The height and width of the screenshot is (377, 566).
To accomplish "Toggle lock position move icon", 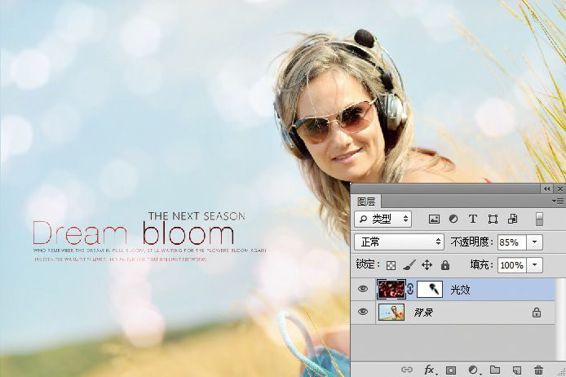I will point(427,265).
